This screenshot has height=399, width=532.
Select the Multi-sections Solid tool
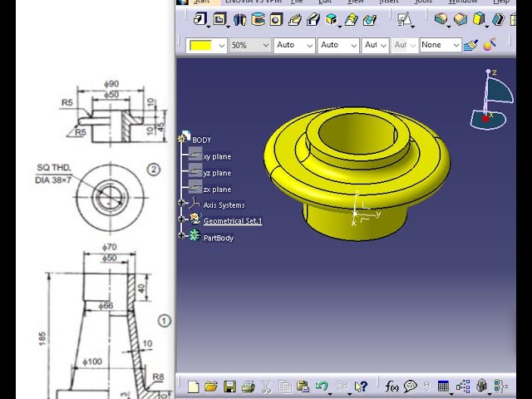[x=351, y=19]
